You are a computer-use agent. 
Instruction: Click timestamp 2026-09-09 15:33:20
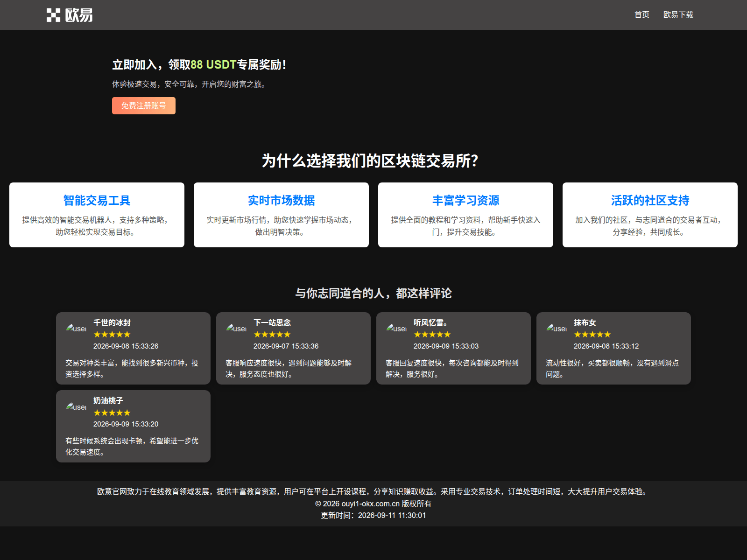point(126,424)
